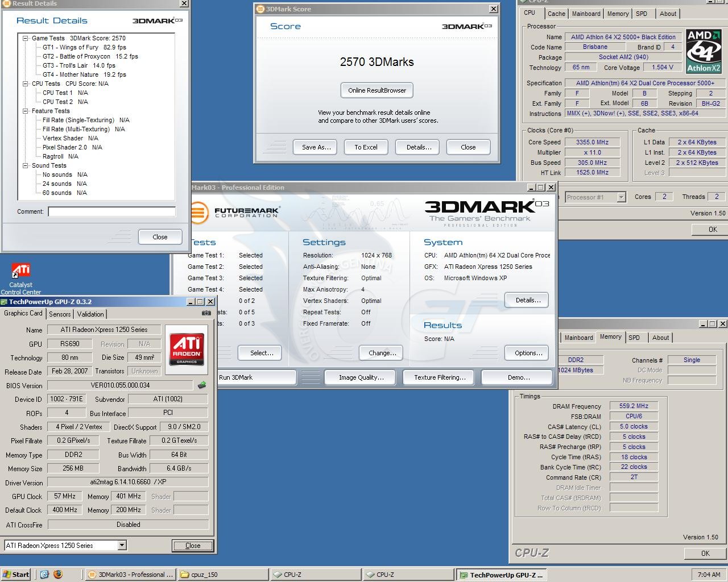
Task: Collapse the Game Tests tree node
Action: click(x=26, y=38)
